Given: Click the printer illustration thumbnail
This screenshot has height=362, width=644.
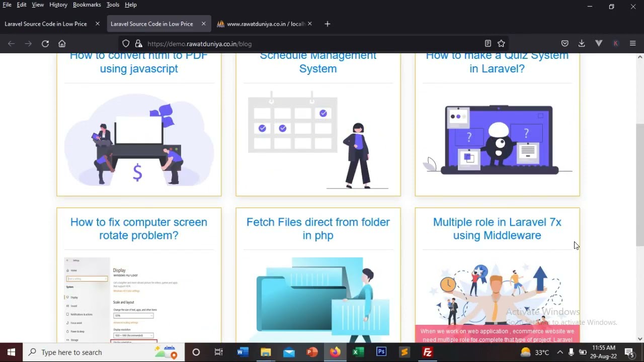Looking at the screenshot, I should (139, 141).
